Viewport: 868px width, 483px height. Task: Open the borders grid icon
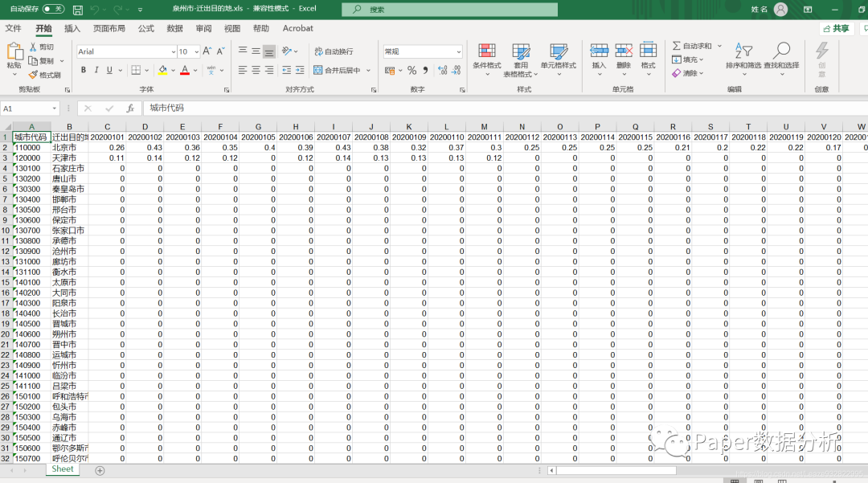click(136, 70)
